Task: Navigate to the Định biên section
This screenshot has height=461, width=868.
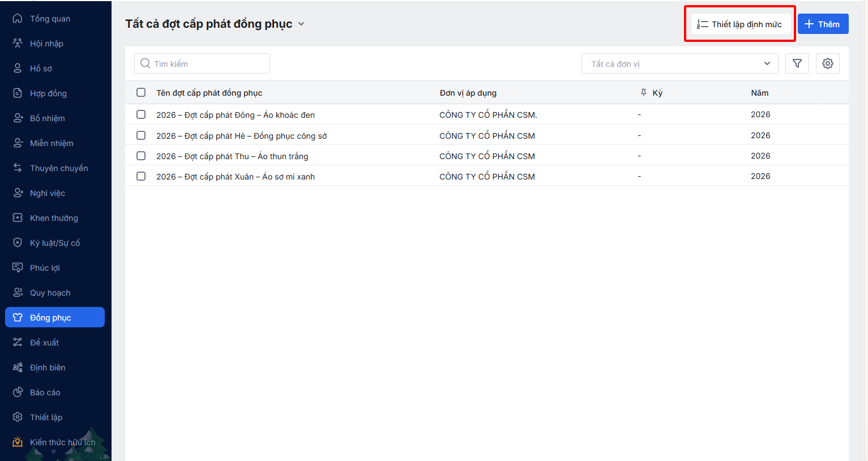Action: point(48,368)
